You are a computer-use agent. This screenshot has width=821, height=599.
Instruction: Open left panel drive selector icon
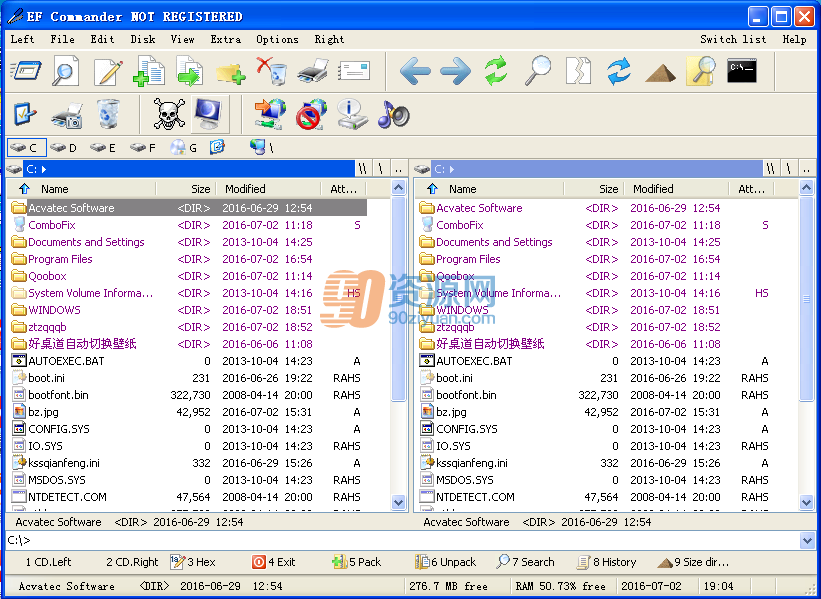[x=14, y=169]
